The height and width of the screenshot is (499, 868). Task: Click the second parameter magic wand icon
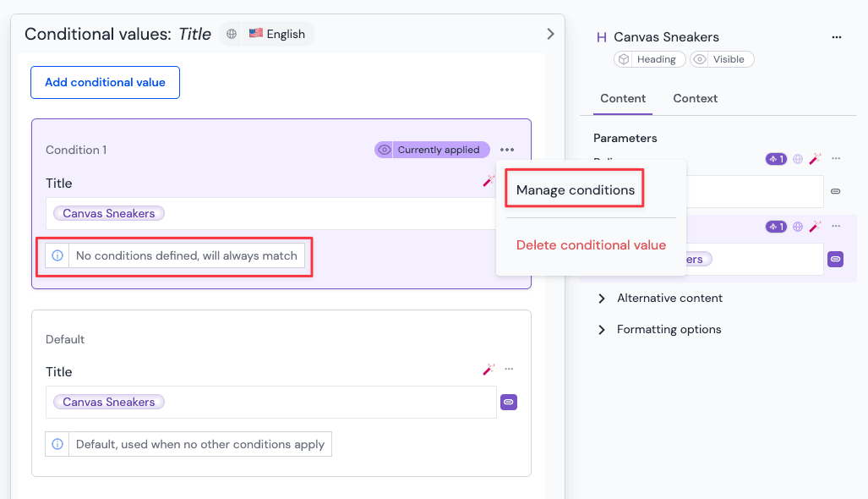pos(815,227)
